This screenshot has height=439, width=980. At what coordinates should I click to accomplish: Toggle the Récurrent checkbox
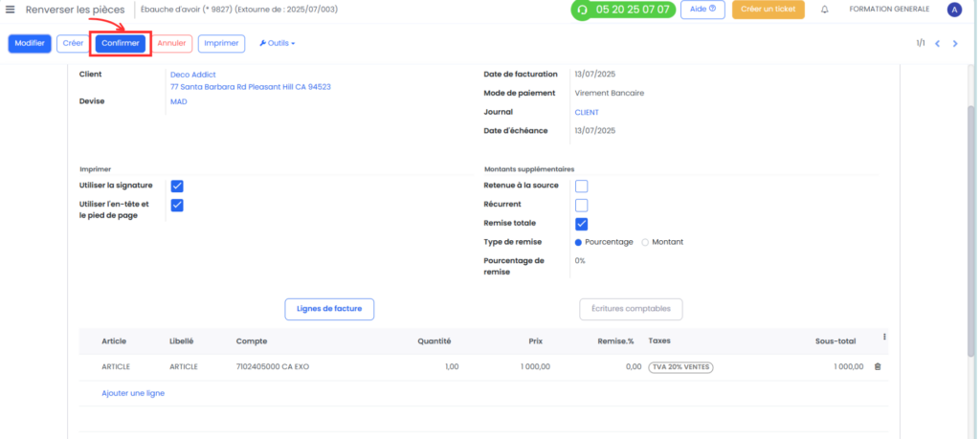581,205
